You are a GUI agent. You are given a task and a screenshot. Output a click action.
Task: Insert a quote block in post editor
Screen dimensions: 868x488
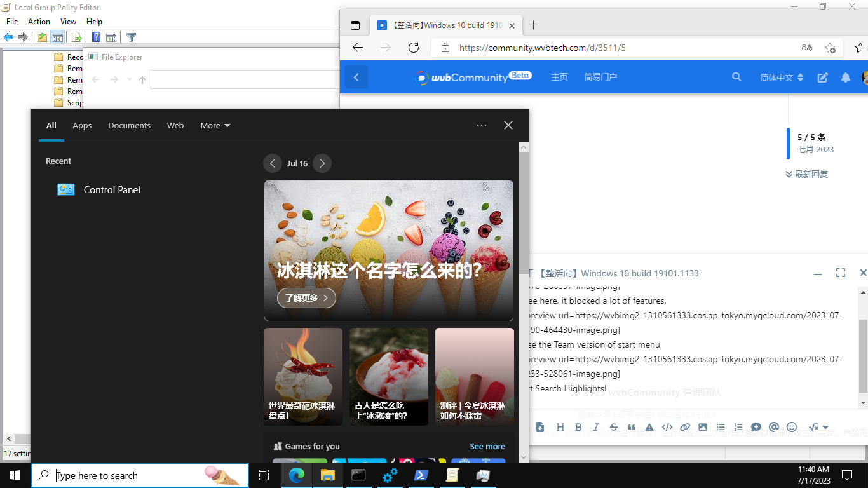(x=632, y=427)
